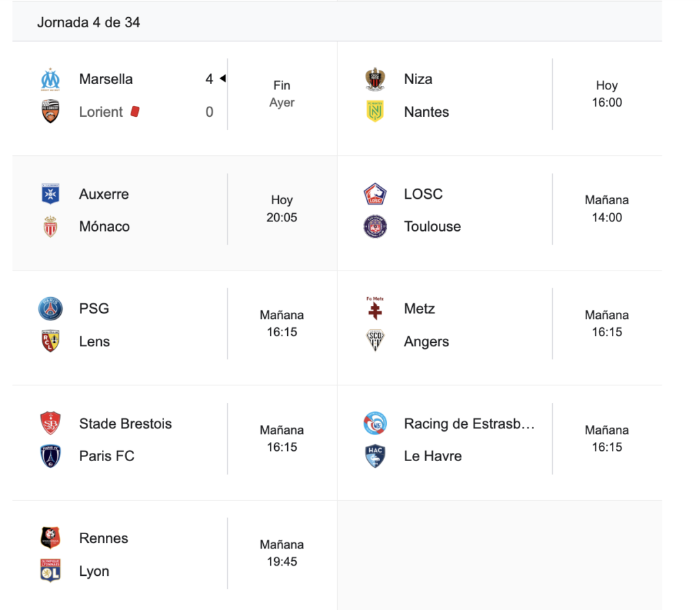Select the PSG club badge
Viewport: 700px width, 610px height.
50,309
